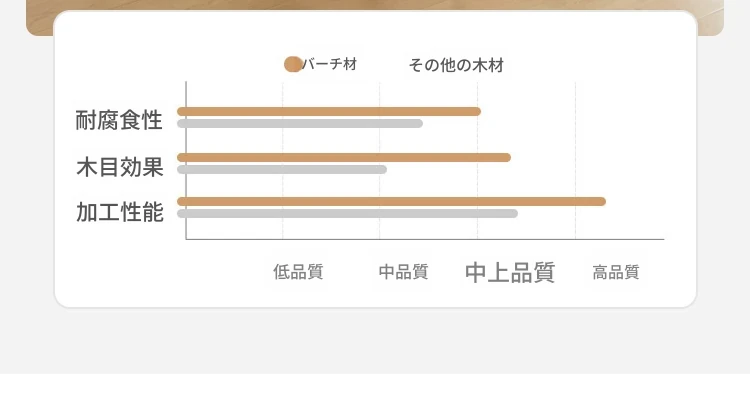Click the 高品質 axis label
This screenshot has width=750, height=409.
click(616, 272)
